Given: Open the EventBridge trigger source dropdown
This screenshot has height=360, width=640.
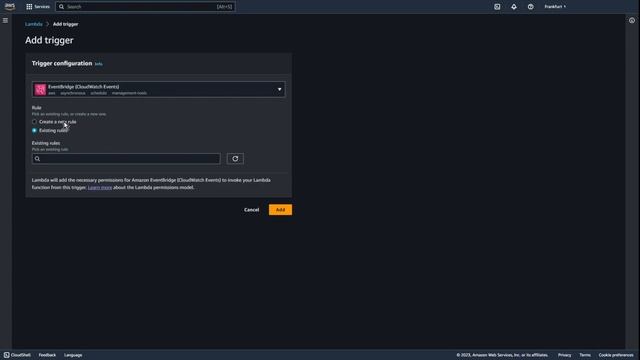Looking at the screenshot, I should click(x=159, y=89).
